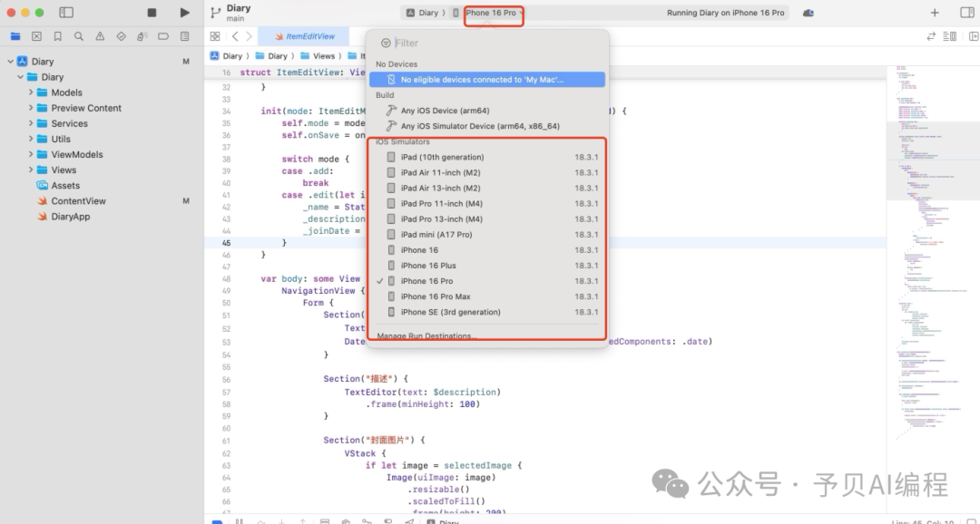Toggle the inspector panel on right

tap(967, 13)
